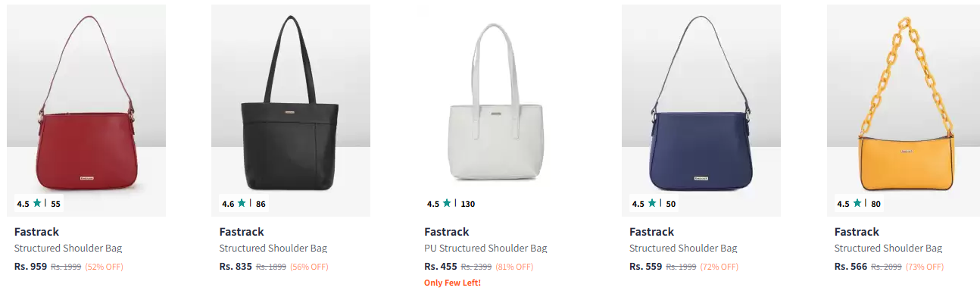Open the yellow chain-strap bag image
Image resolution: width=980 pixels, height=294 pixels.
pos(906,111)
